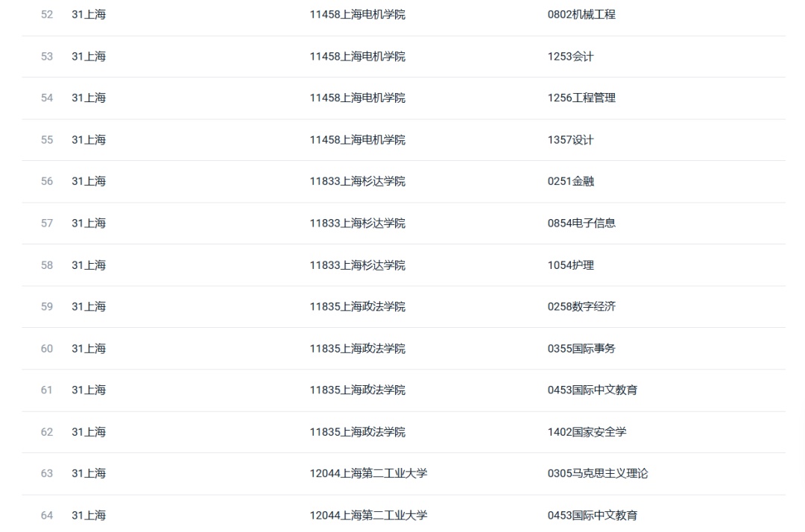Select 1402国家安全学 cell
805x532 pixels.
587,432
